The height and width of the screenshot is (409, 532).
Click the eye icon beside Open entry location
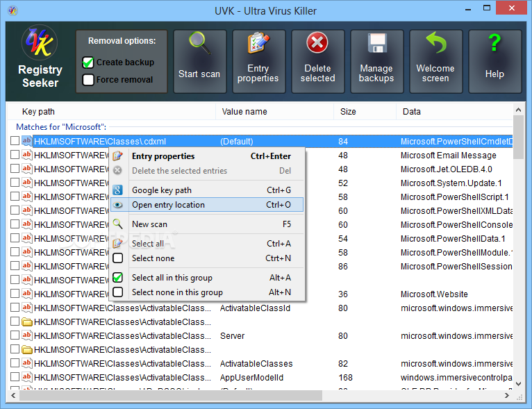coord(118,205)
